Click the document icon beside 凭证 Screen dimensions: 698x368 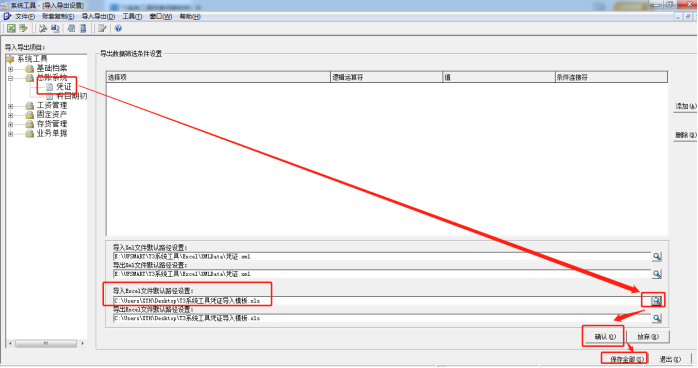pos(49,87)
